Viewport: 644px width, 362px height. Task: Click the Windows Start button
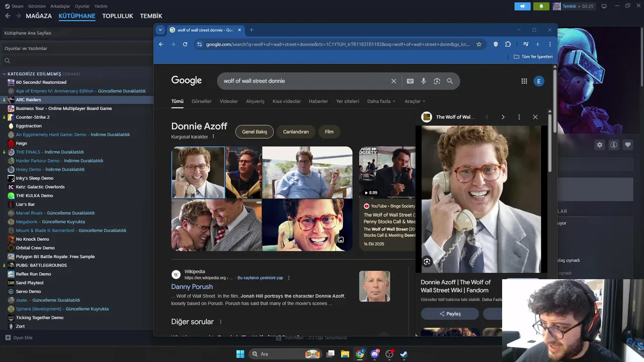(x=240, y=354)
